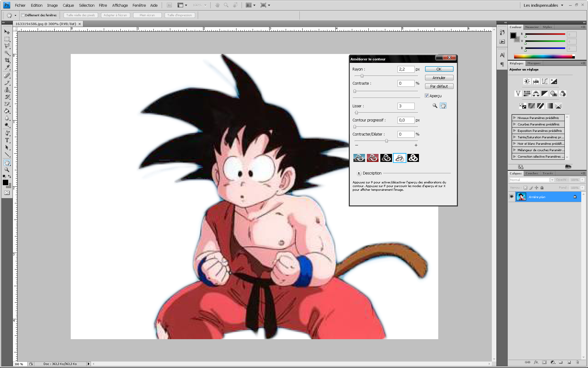Screen dimensions: 588x368
Task: Click the Par défaut button
Action: [x=439, y=86]
